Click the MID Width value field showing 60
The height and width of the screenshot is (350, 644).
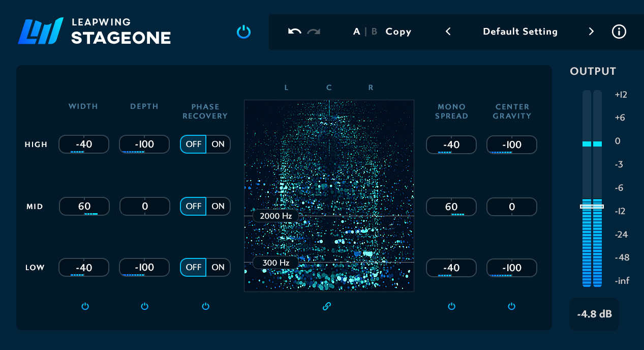pos(84,206)
